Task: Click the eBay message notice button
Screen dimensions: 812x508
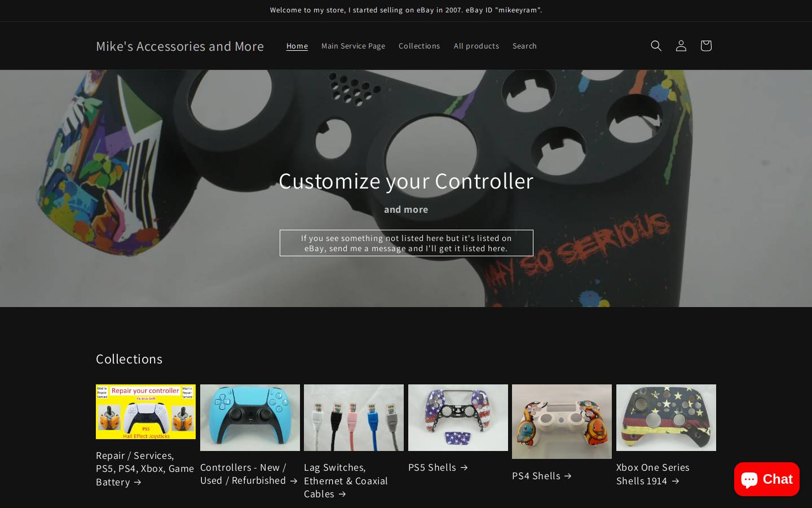Action: [x=407, y=243]
